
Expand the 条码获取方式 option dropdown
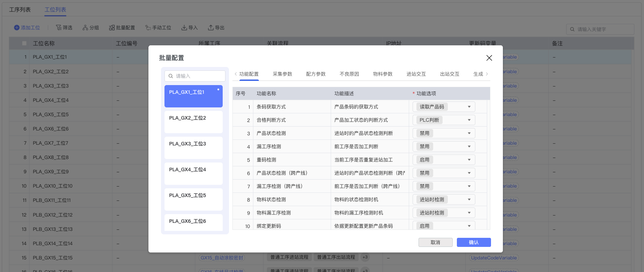[x=469, y=107]
